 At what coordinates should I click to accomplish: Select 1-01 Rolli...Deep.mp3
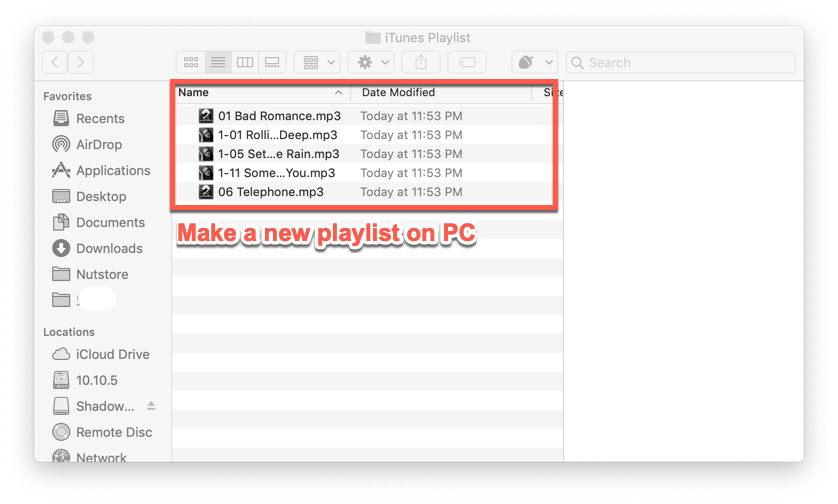pyautogui.click(x=278, y=135)
